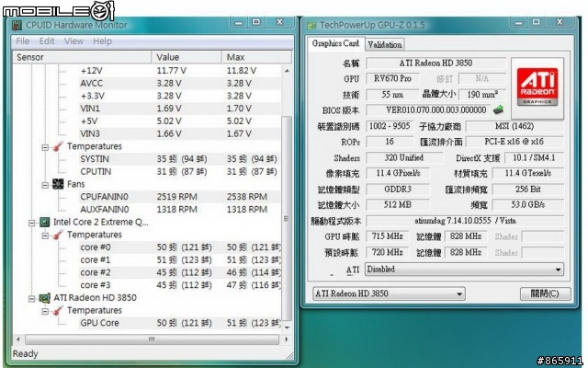Click the Sensor column header

point(82,57)
